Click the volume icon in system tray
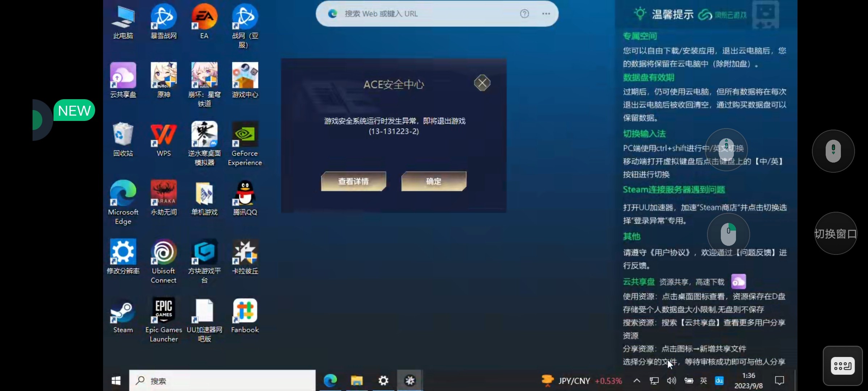Viewport: 868px width, 391px height. click(x=671, y=381)
